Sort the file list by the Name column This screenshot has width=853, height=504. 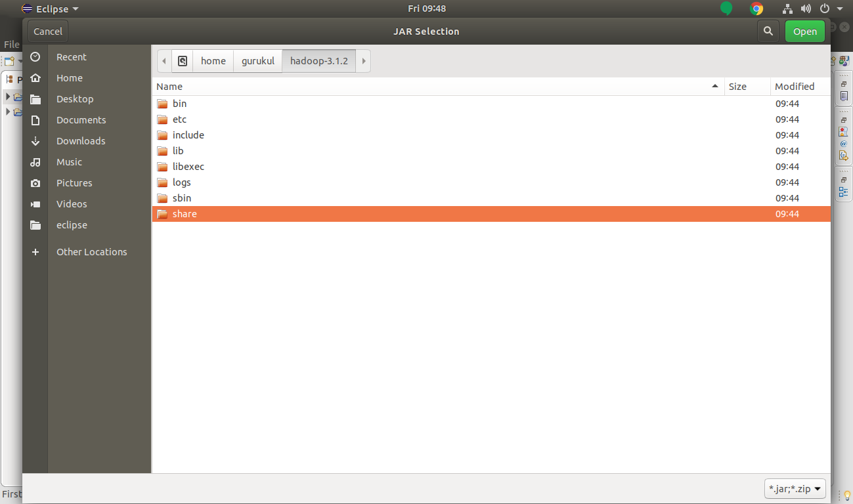pos(438,87)
